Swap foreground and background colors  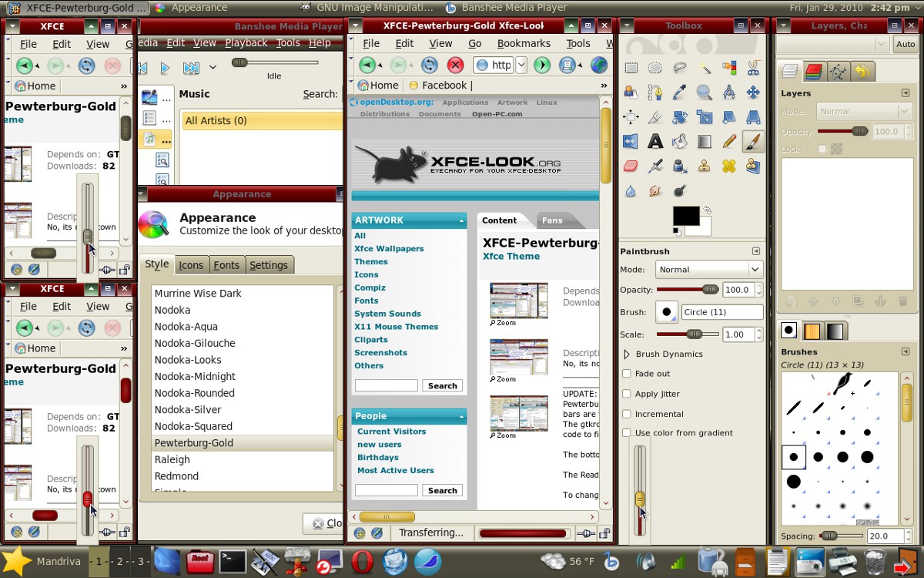pyautogui.click(x=707, y=210)
